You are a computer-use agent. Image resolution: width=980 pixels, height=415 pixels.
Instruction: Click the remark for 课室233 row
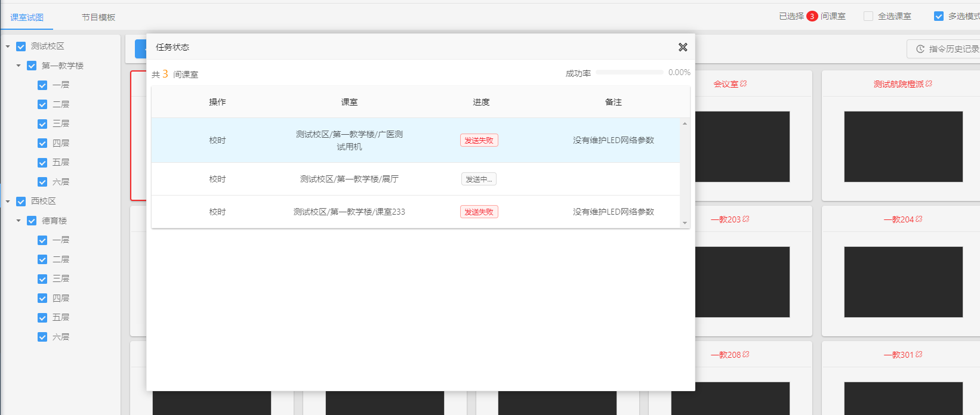[x=614, y=212]
